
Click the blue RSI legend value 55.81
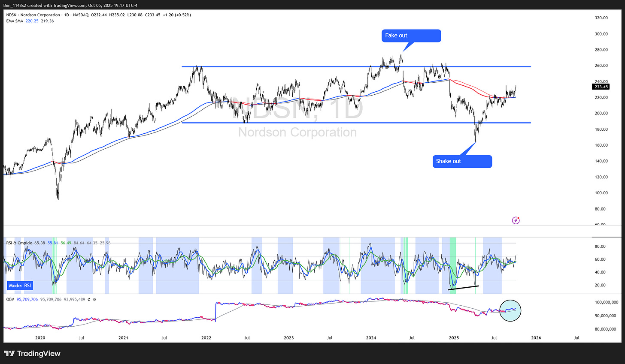coord(53,243)
